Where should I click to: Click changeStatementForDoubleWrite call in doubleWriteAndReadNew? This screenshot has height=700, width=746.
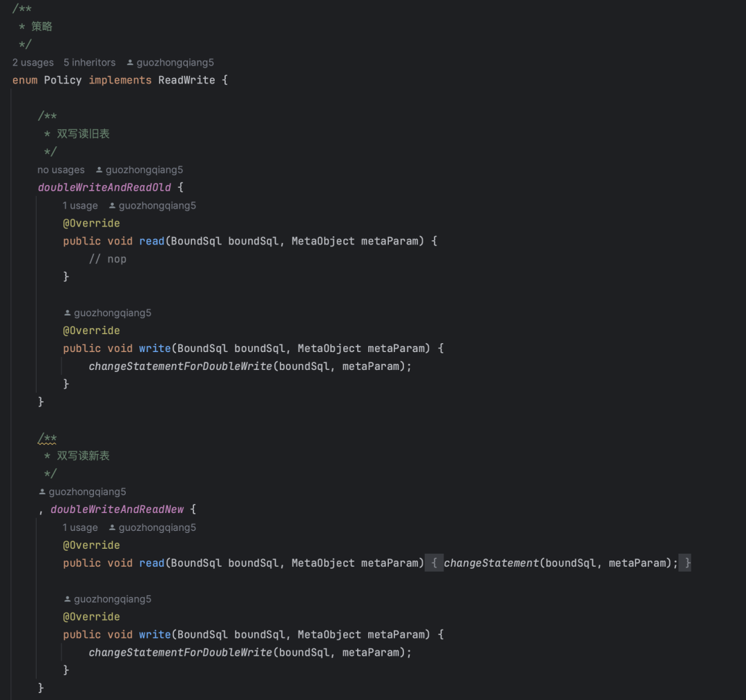(x=180, y=652)
